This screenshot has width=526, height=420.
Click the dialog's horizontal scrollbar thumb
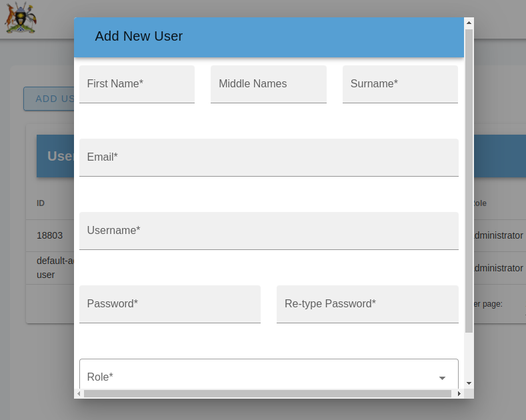(267, 394)
